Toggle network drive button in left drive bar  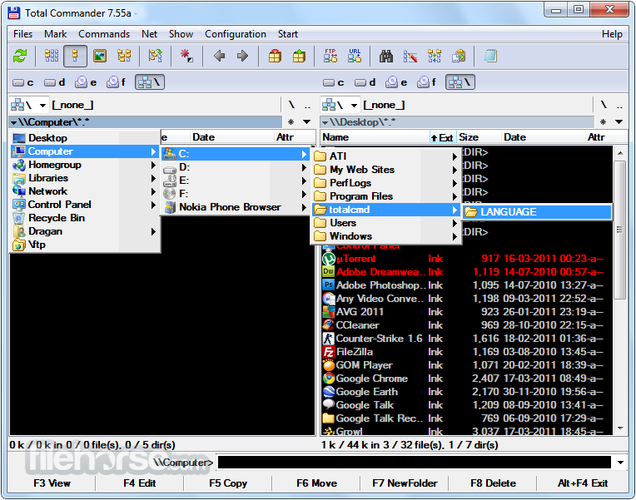coord(150,82)
